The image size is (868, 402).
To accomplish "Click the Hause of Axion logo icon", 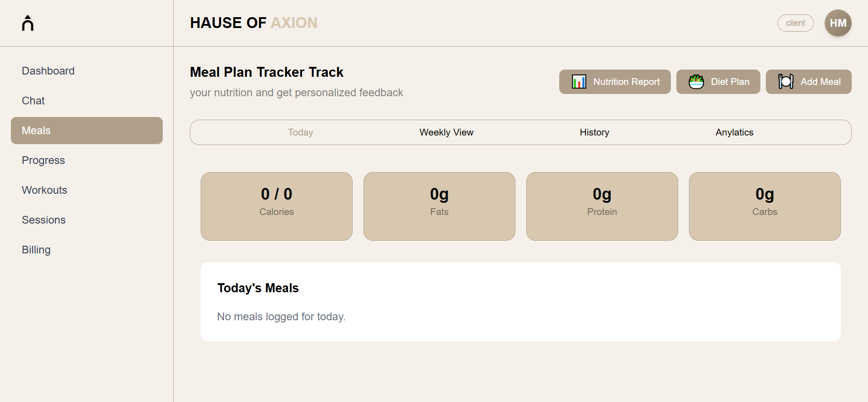I will 28,23.
